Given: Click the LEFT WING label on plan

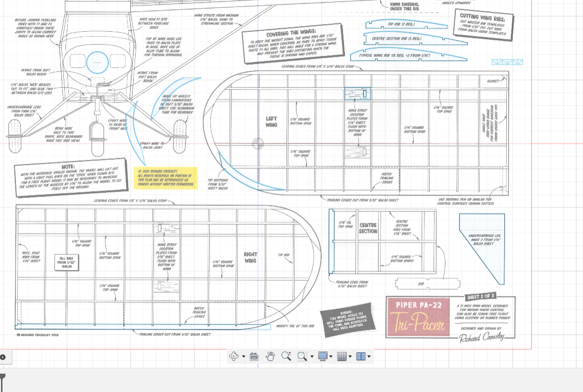Looking at the screenshot, I should (271, 122).
